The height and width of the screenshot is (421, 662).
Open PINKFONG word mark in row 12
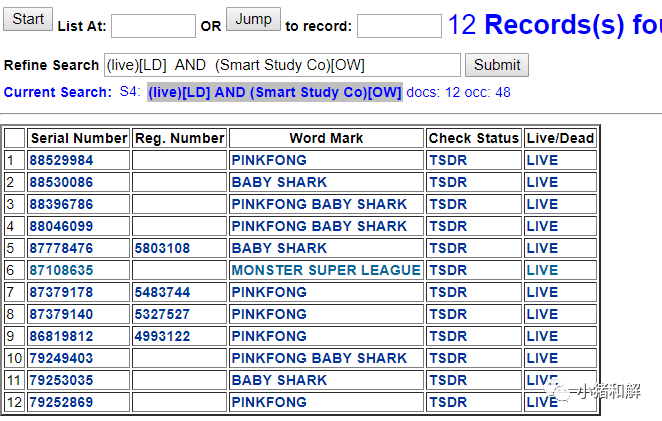[x=269, y=402]
